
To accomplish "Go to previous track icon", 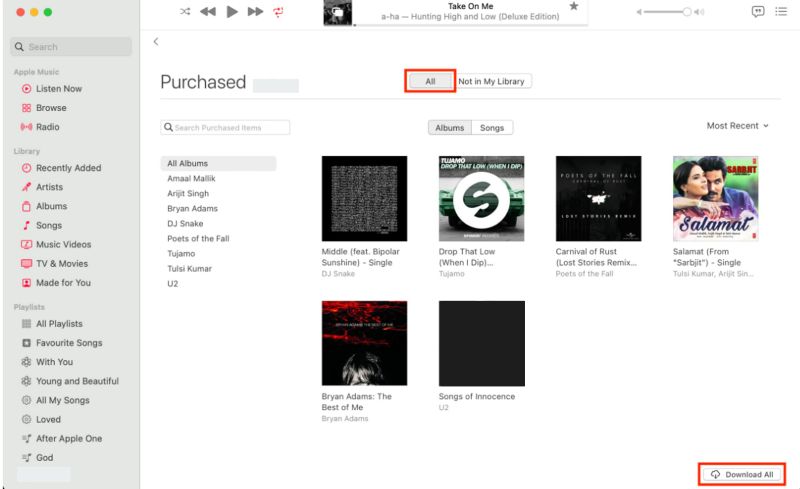I will 208,11.
